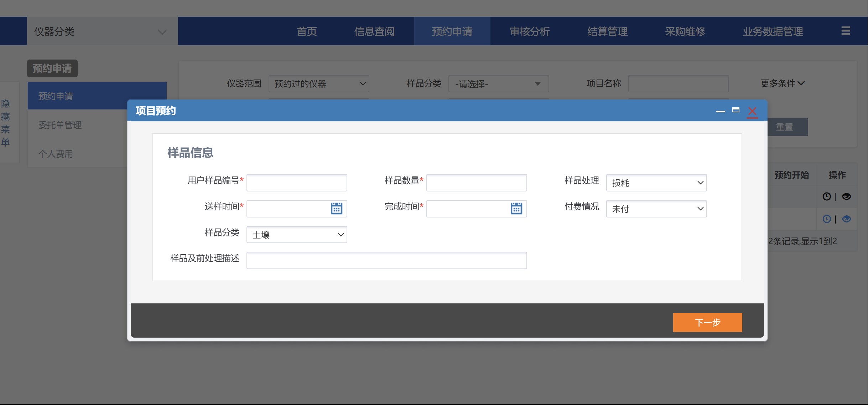Maximize the 项目预约 dialog window

(x=736, y=110)
